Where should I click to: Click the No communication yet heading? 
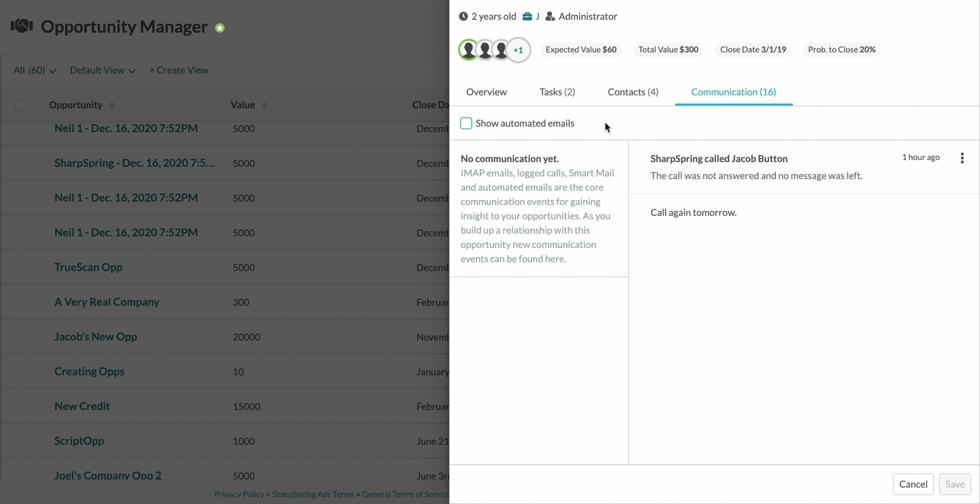pos(510,159)
